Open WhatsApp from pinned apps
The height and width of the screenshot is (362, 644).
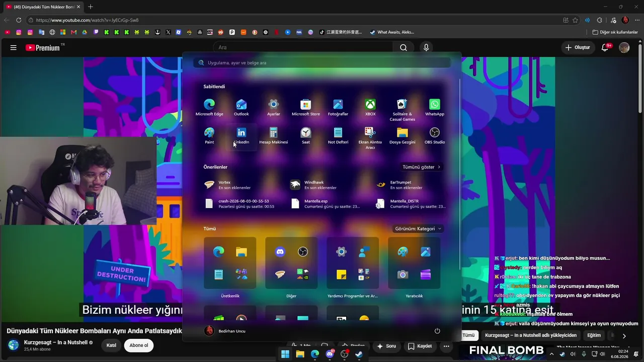click(x=435, y=107)
